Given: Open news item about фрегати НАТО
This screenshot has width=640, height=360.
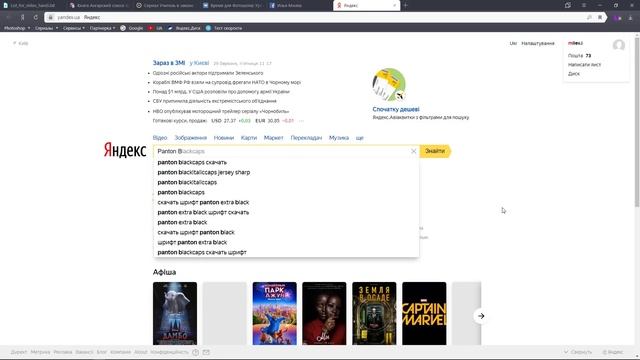Looking at the screenshot, I should pos(227,82).
